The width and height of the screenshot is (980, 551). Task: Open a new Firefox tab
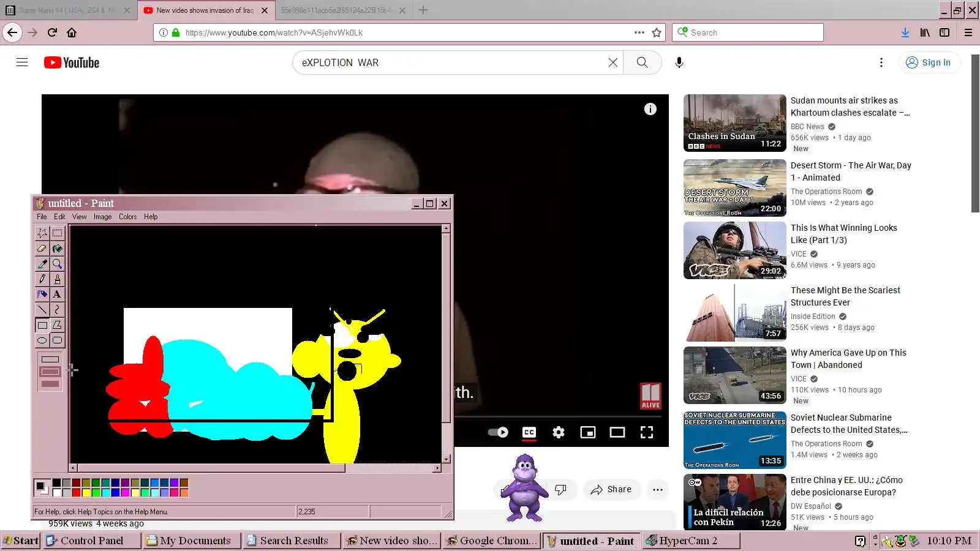click(x=423, y=10)
